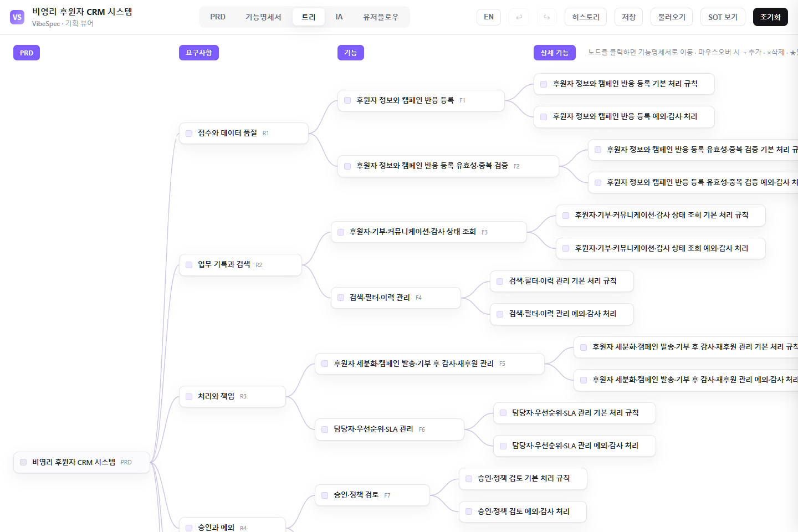Toggle checkbox on 검색·필터·이력 관리 F4 node
Viewport: 798px width, 532px height.
tap(341, 298)
